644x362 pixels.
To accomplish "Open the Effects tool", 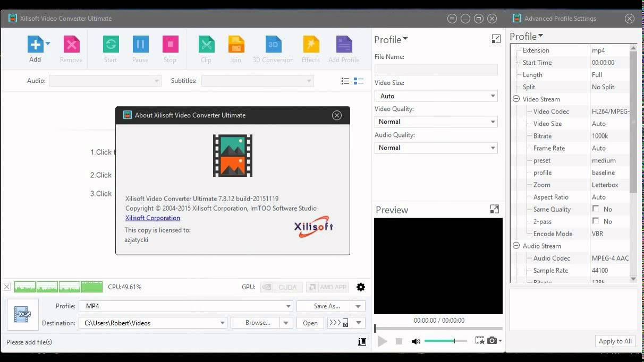I will (311, 44).
